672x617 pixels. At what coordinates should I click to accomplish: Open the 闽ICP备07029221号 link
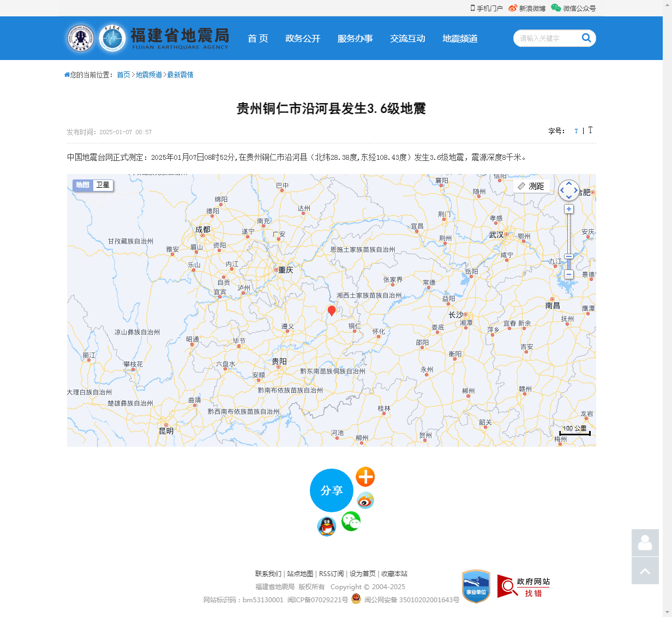317,600
